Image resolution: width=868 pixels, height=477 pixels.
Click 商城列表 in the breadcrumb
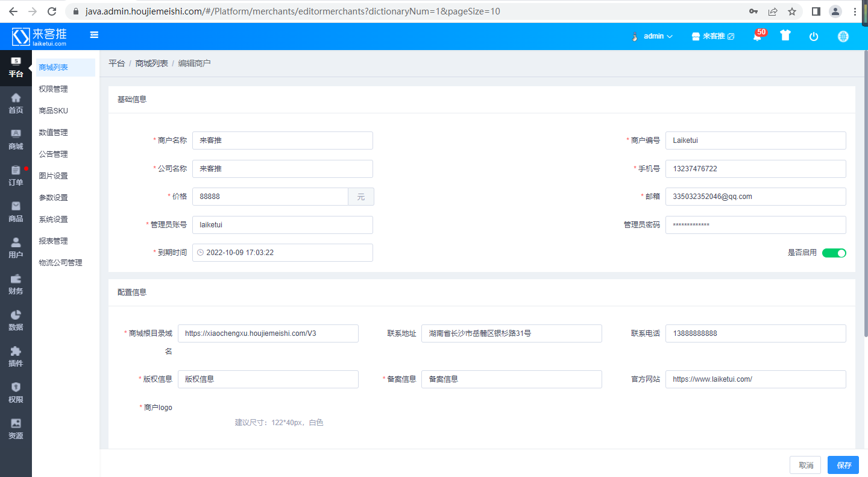(151, 63)
